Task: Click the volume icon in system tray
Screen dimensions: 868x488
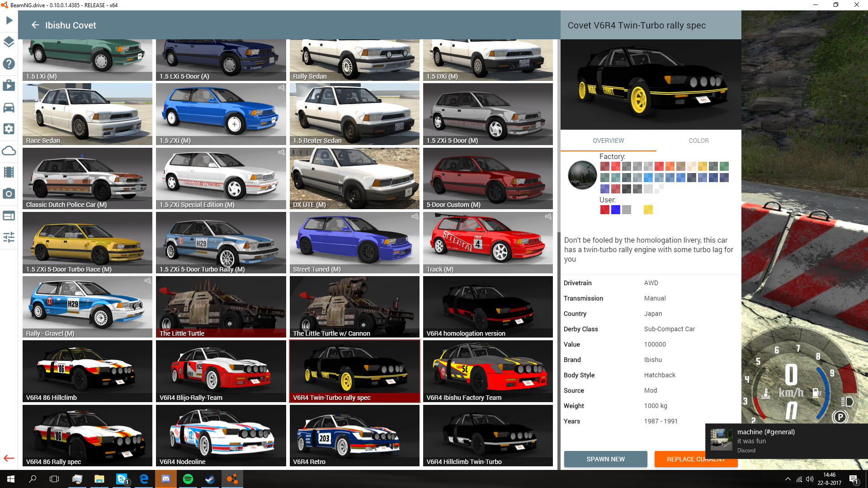Action: (x=809, y=479)
